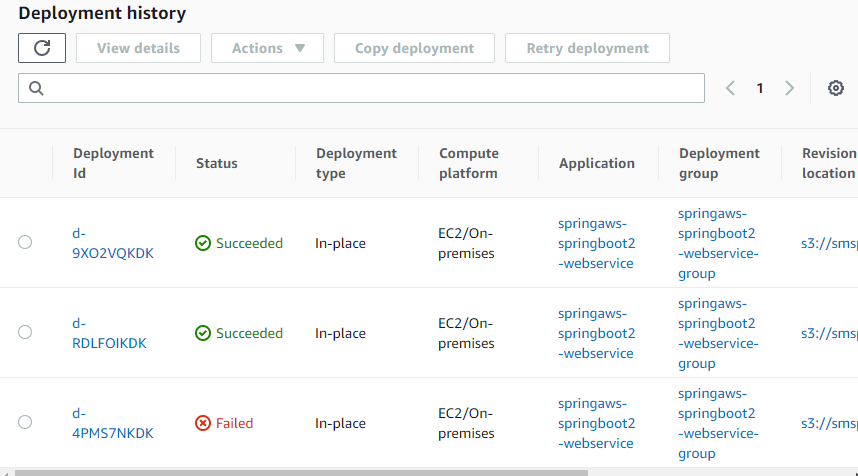This screenshot has width=858, height=476.
Task: Select radio button for deployment d-4PMS7NKDK
Action: tap(25, 422)
